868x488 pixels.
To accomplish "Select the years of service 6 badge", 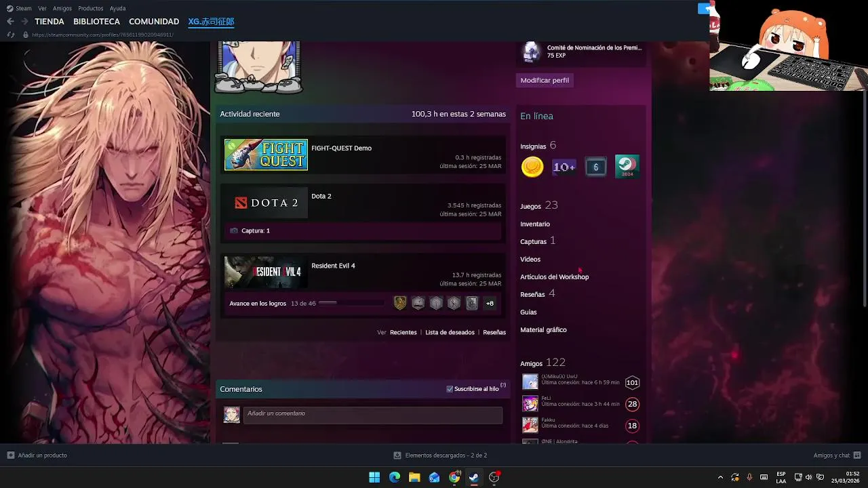I will [595, 167].
